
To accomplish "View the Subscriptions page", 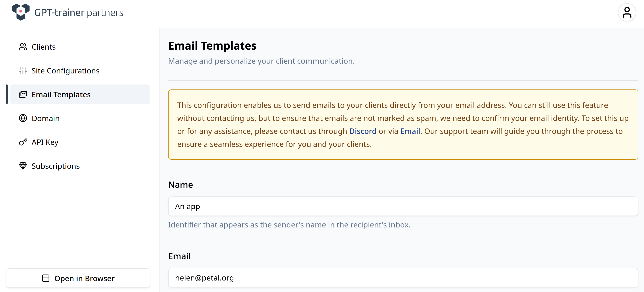I will click(x=55, y=166).
